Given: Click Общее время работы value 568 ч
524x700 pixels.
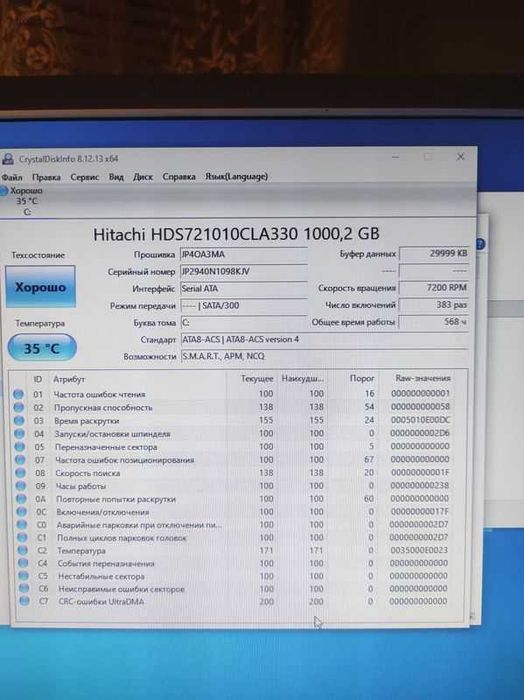Looking at the screenshot, I should pyautogui.click(x=434, y=322).
